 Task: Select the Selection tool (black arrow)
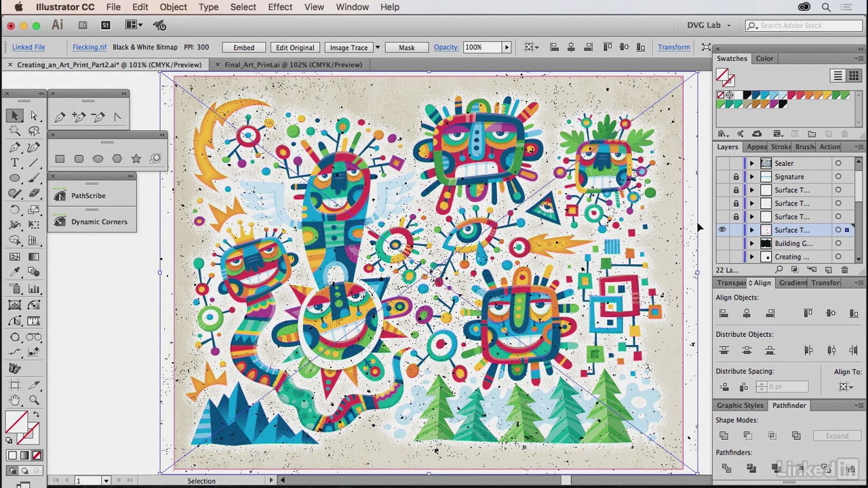[15, 116]
